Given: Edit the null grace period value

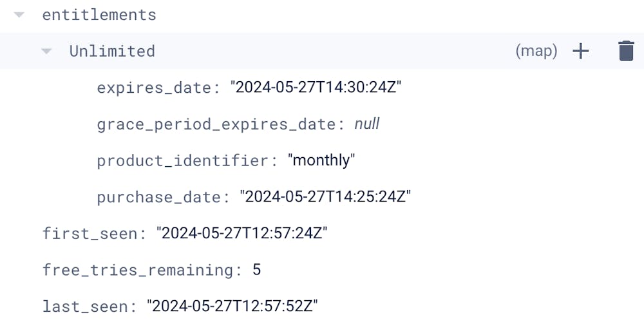Looking at the screenshot, I should click(367, 124).
